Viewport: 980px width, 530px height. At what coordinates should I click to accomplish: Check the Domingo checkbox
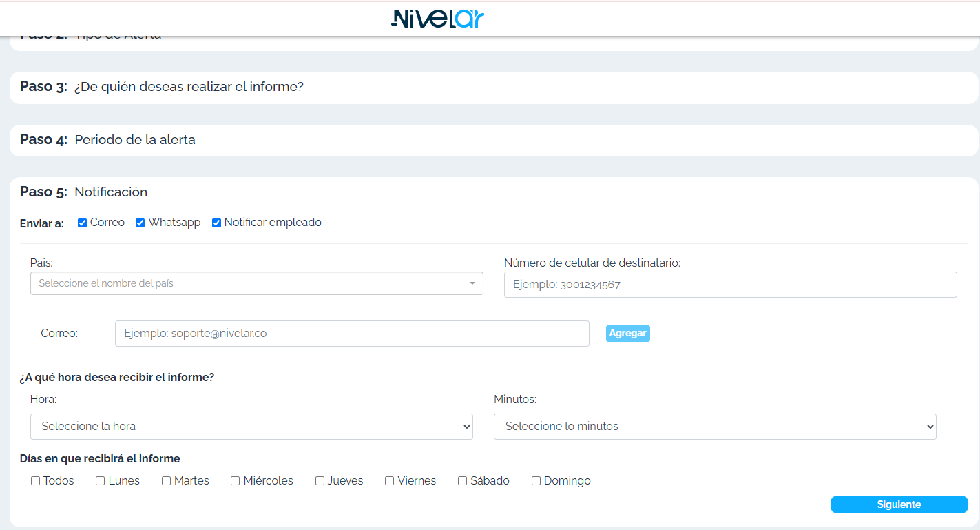pos(536,481)
